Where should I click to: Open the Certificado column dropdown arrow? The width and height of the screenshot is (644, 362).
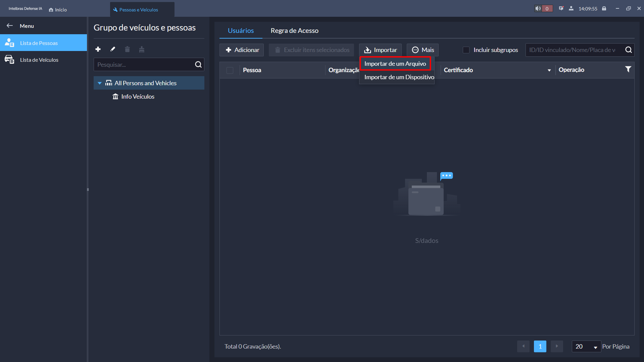point(549,70)
